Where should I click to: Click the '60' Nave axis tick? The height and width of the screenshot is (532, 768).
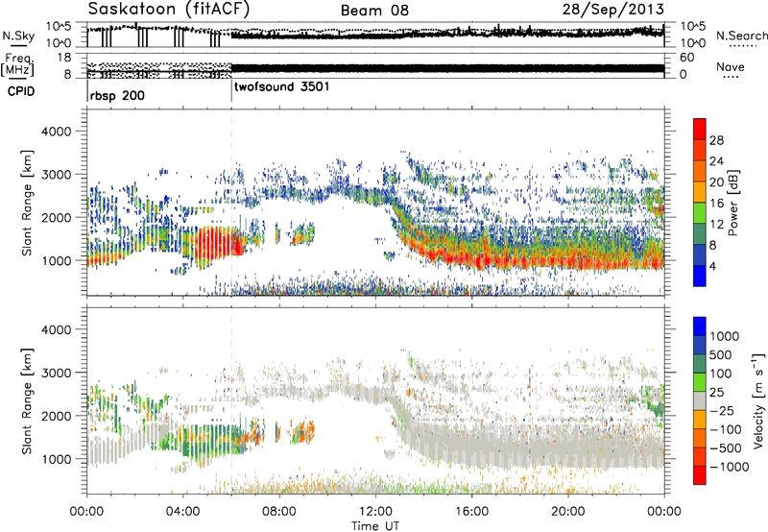(686, 58)
